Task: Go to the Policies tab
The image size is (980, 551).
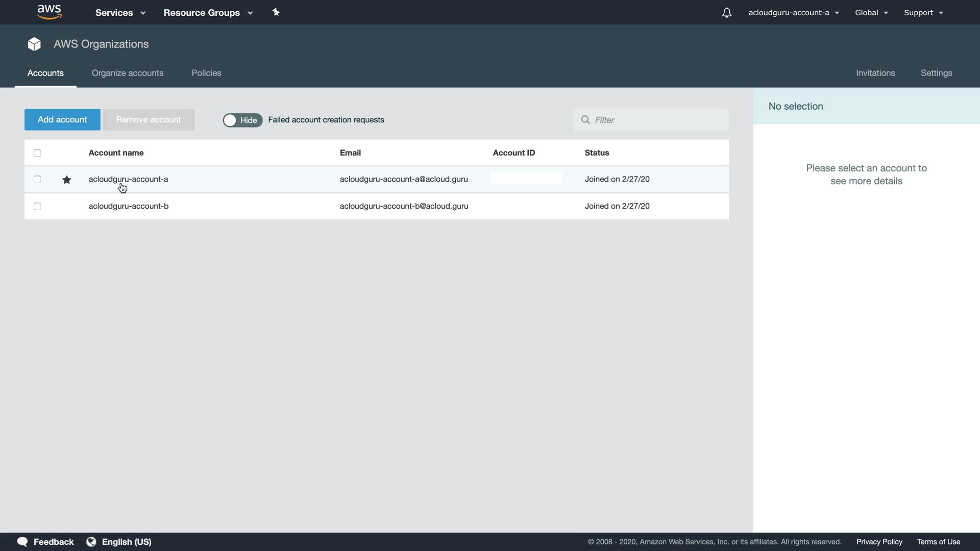Action: [206, 73]
